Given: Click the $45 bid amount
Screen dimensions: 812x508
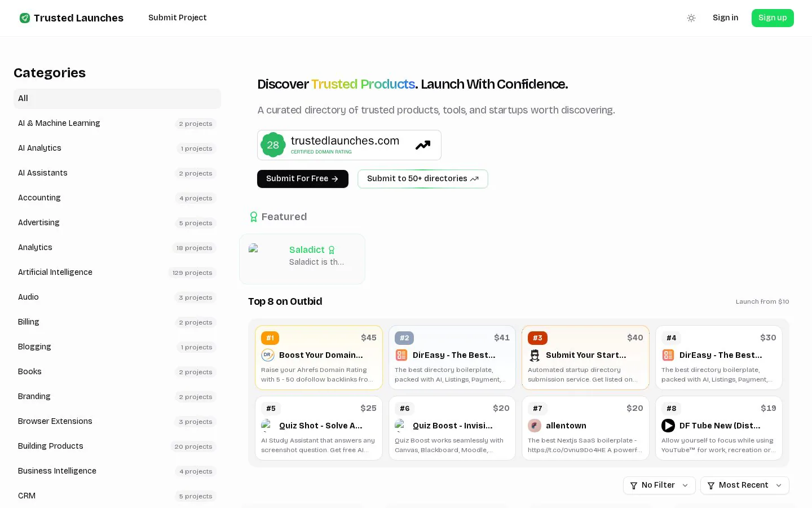Looking at the screenshot, I should point(369,338).
